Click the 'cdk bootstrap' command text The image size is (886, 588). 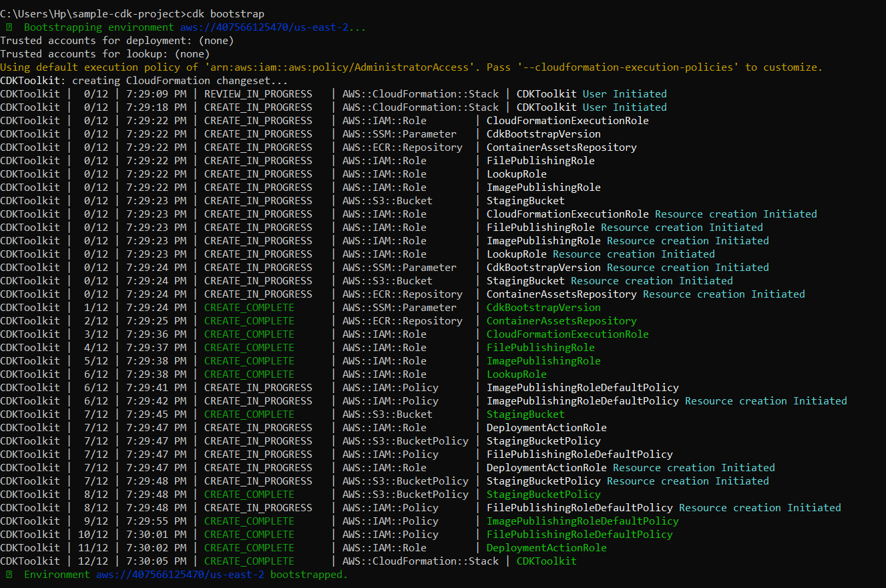(x=225, y=13)
